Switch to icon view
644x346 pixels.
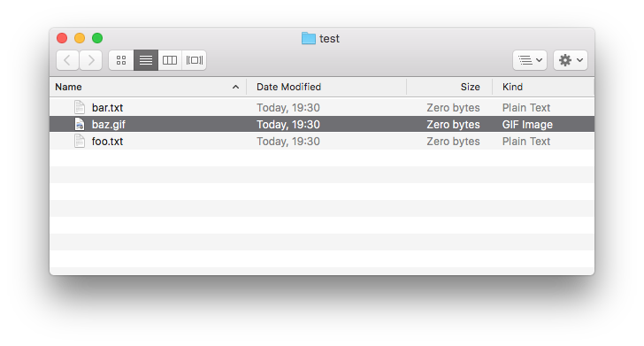click(121, 60)
